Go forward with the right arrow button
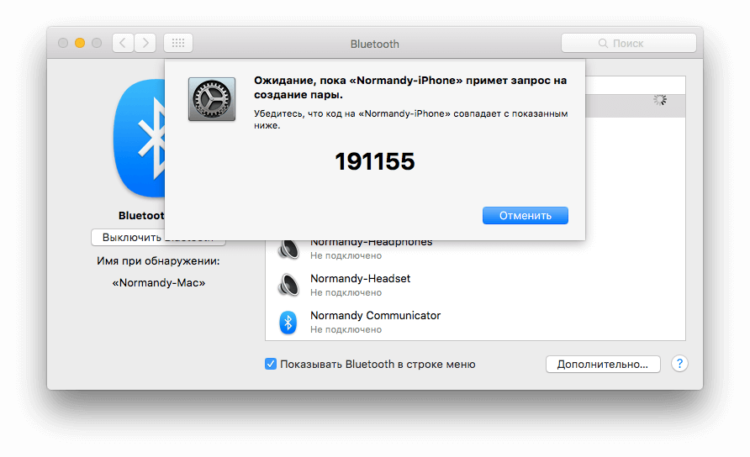Image resolution: width=750 pixels, height=457 pixels. 145,43
